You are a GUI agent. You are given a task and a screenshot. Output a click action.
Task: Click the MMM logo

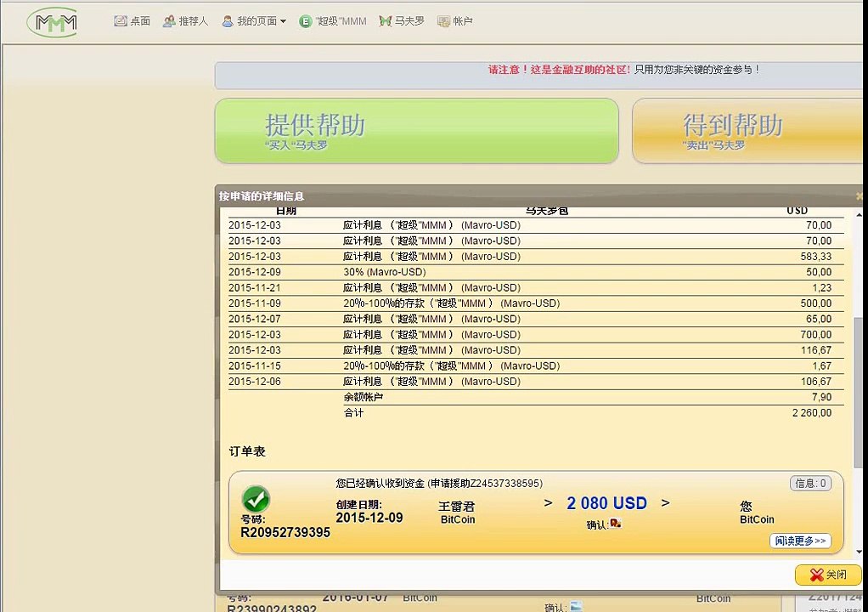54,22
